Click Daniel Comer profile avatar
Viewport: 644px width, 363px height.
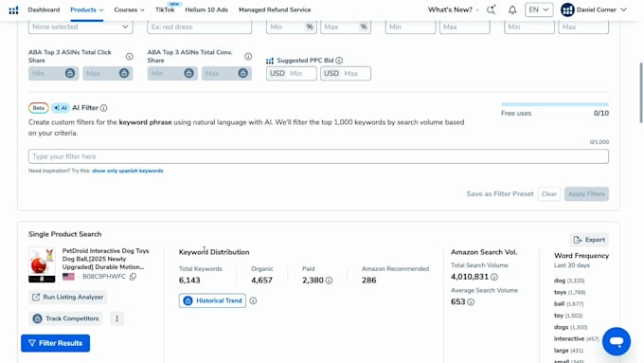pos(567,9)
